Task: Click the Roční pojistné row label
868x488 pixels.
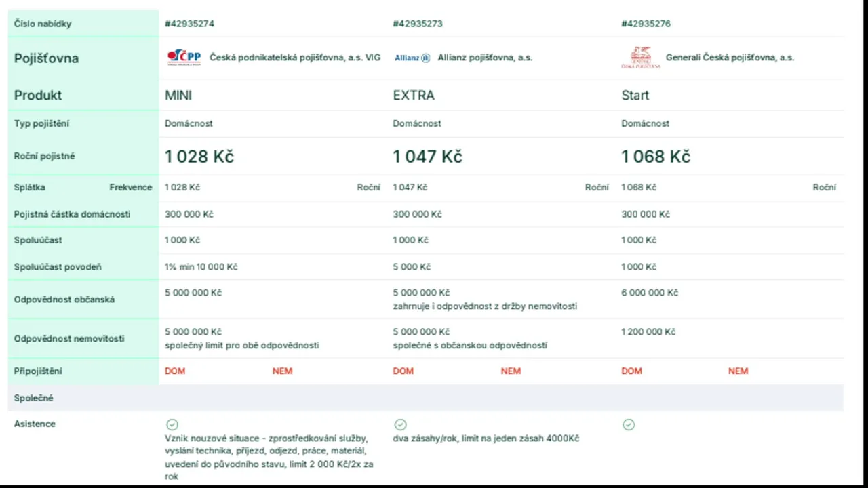Action: click(45, 156)
